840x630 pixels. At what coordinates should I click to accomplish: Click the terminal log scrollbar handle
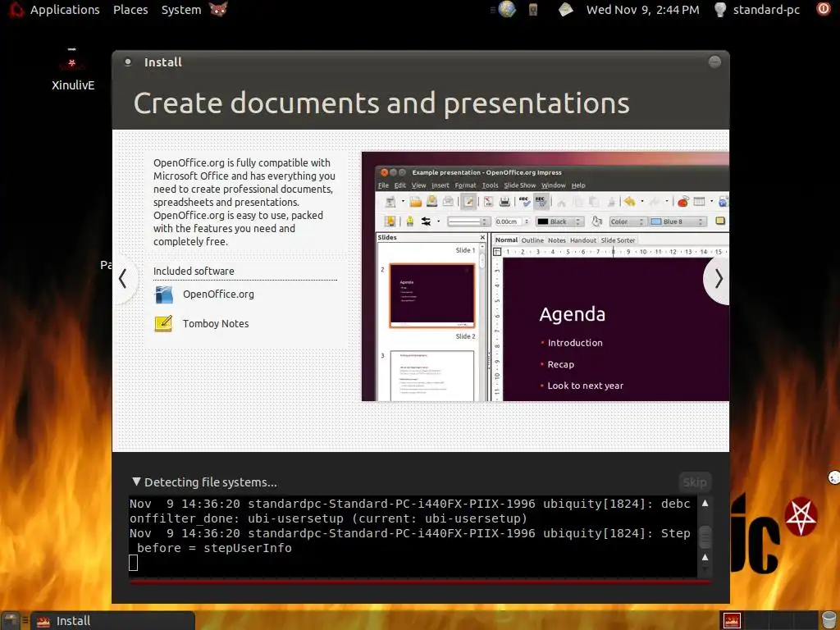pyautogui.click(x=705, y=536)
